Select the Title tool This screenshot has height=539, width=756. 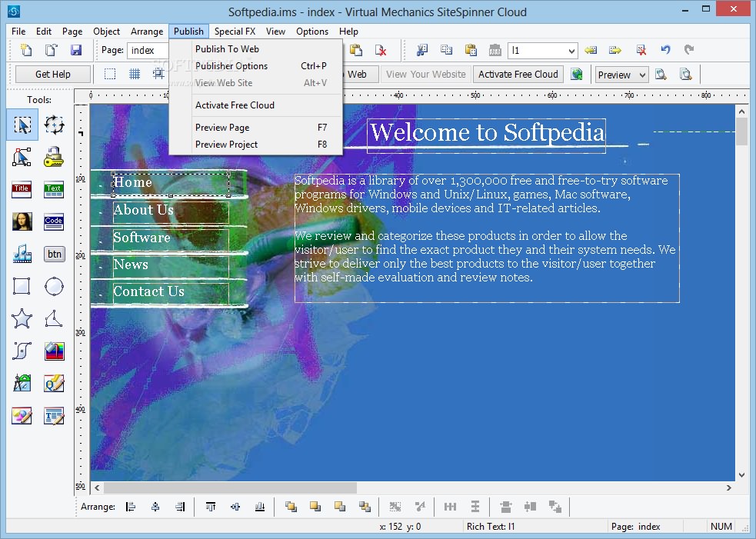tap(22, 189)
